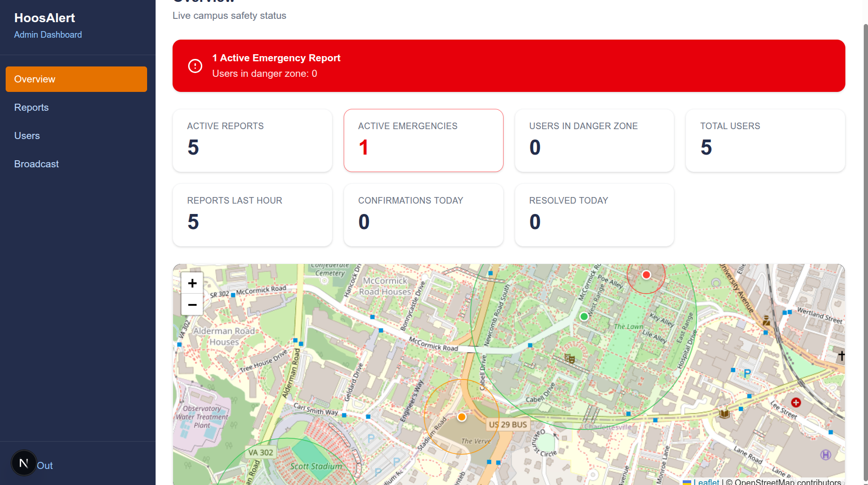
Task: Click the Admin Dashboard subtitle
Action: (x=48, y=35)
